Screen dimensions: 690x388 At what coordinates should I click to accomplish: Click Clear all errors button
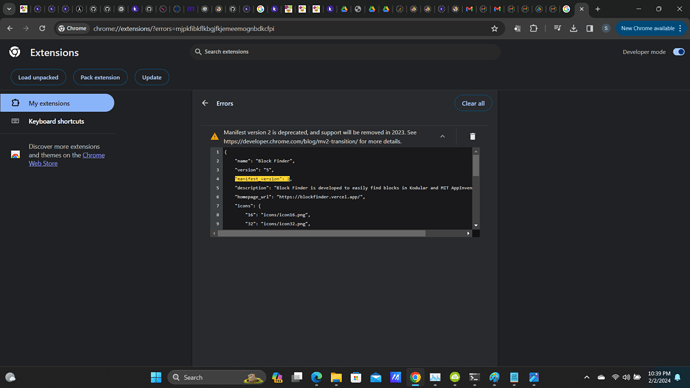point(473,103)
